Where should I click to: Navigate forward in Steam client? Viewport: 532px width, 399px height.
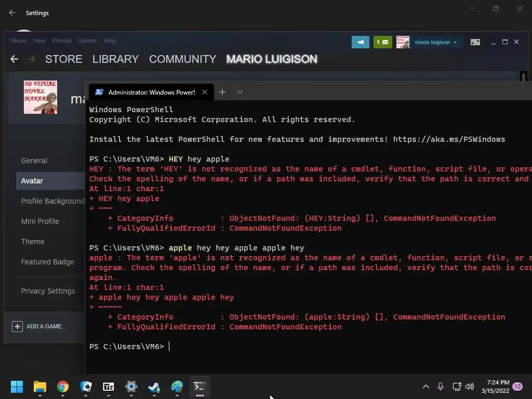(31, 59)
